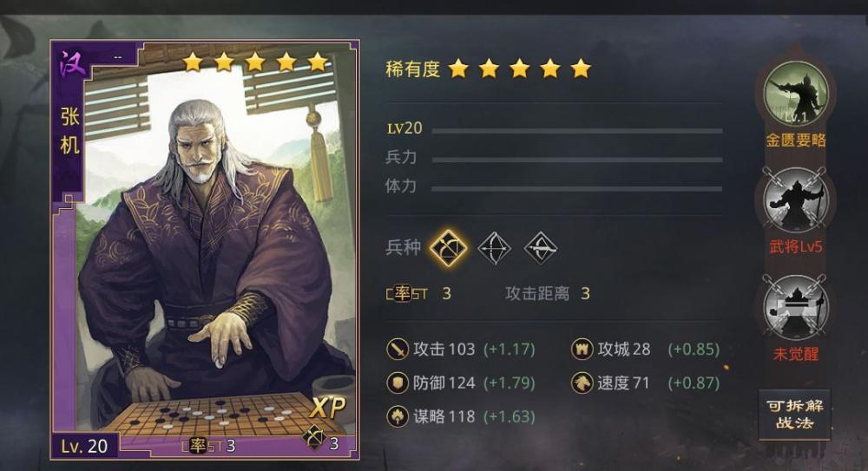The image size is (868, 471).
Task: Click the 谋略 flame stat icon
Action: click(x=397, y=416)
